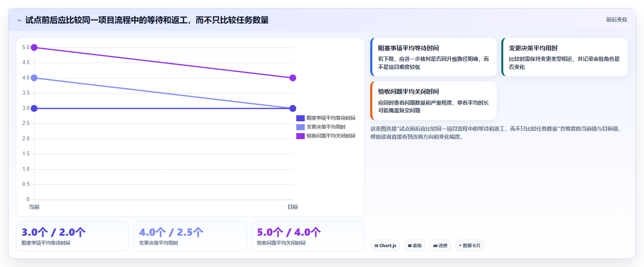Click the 2.0 y-axis tick label
Screen dimensions: 644x267
[x=26, y=139]
